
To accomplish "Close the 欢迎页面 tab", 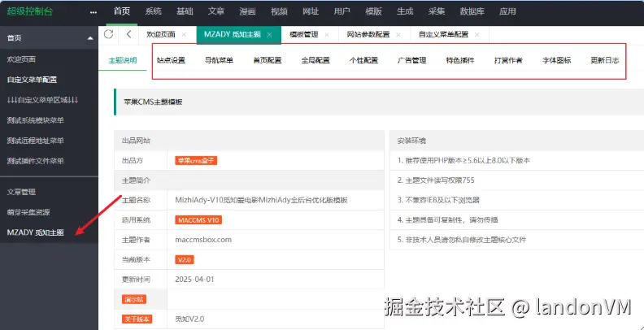I will (x=184, y=34).
